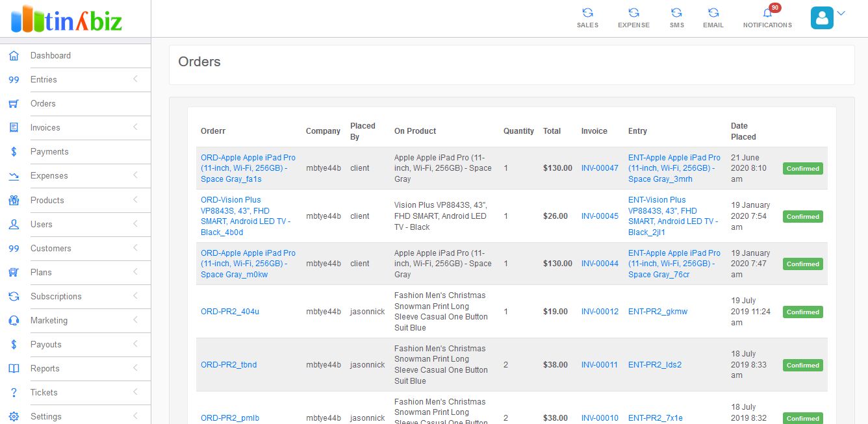Open entry link ENT-PR2_lds2
This screenshot has width=868, height=424.
655,365
